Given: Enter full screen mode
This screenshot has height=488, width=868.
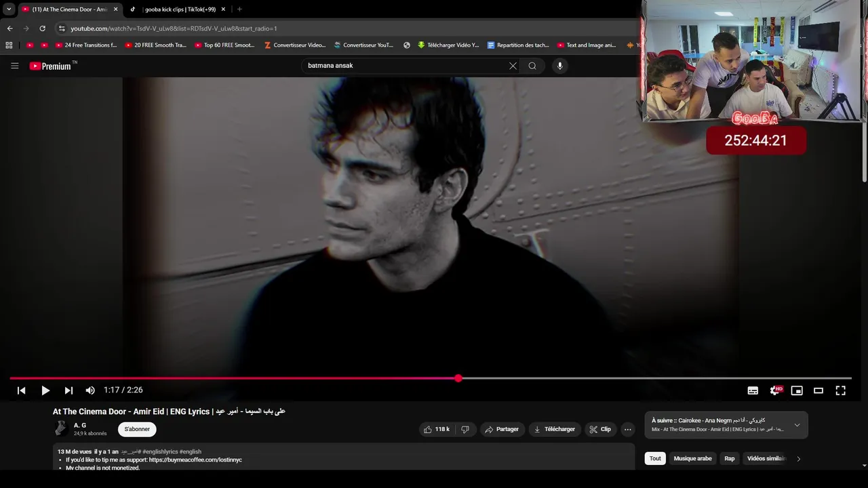Looking at the screenshot, I should (x=840, y=390).
